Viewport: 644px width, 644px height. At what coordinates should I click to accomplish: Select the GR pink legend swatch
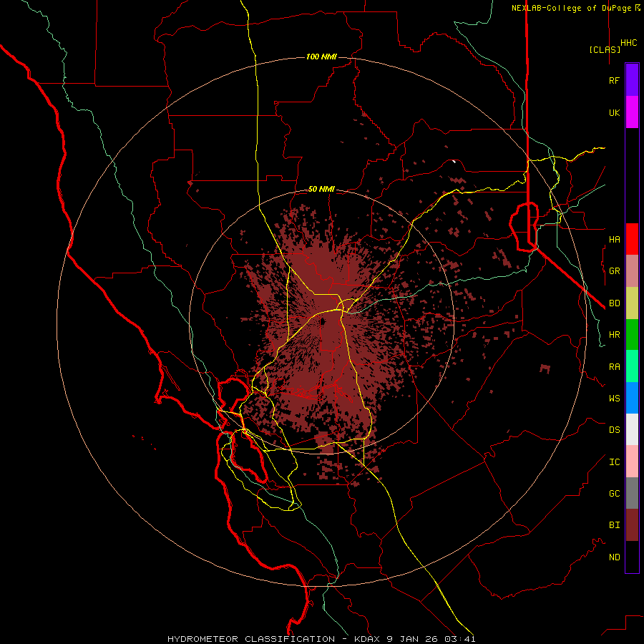(632, 271)
